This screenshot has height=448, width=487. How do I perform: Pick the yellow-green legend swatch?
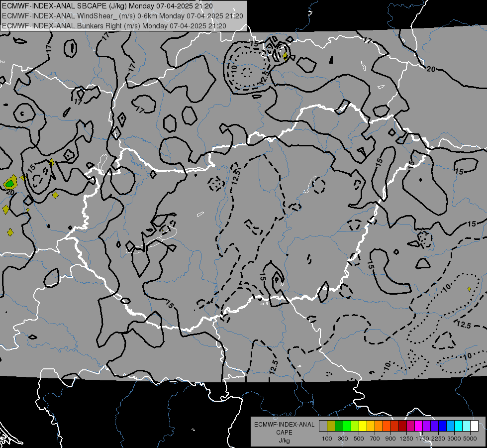(x=355, y=426)
